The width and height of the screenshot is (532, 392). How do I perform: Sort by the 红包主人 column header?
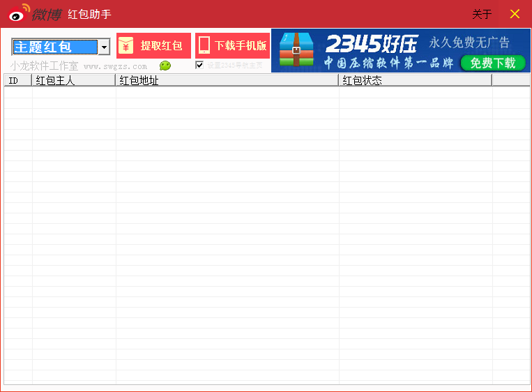73,80
